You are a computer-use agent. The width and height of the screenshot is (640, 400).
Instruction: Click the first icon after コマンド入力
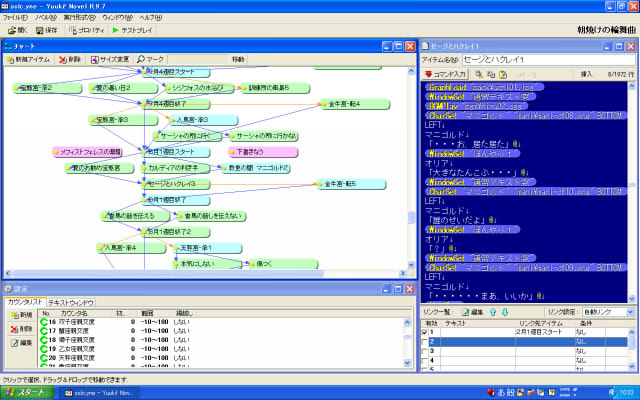coord(479,74)
